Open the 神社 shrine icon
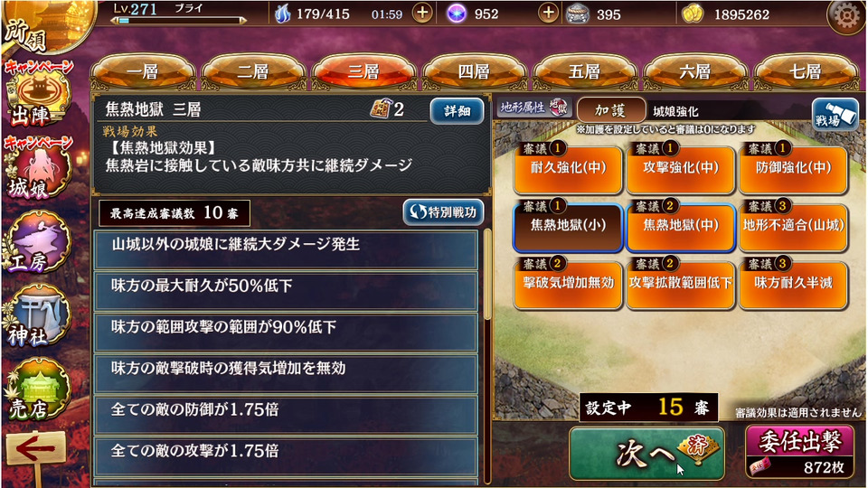The height and width of the screenshot is (488, 868). click(38, 316)
